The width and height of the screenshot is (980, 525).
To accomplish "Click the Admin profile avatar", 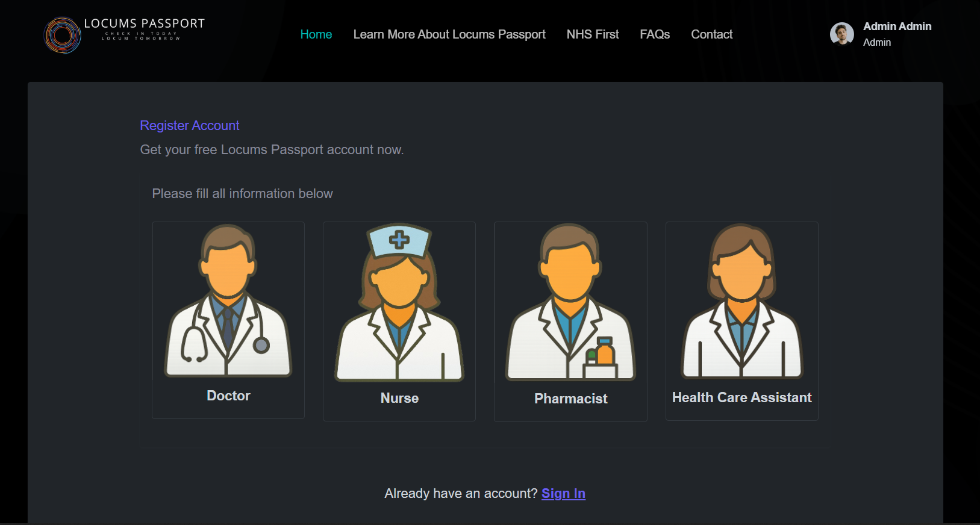I will pyautogui.click(x=842, y=34).
